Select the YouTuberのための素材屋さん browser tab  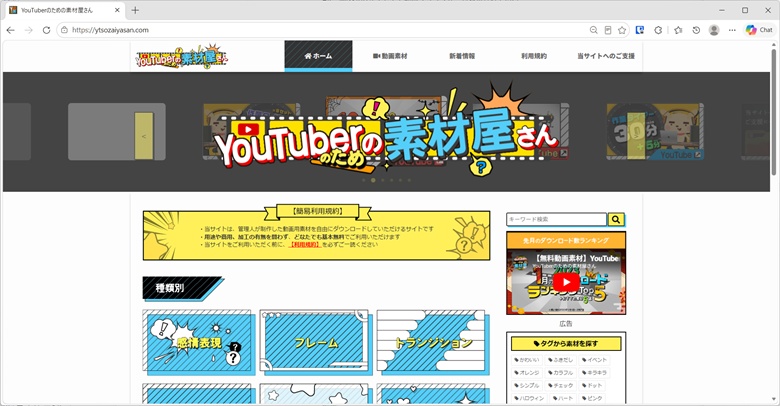65,10
